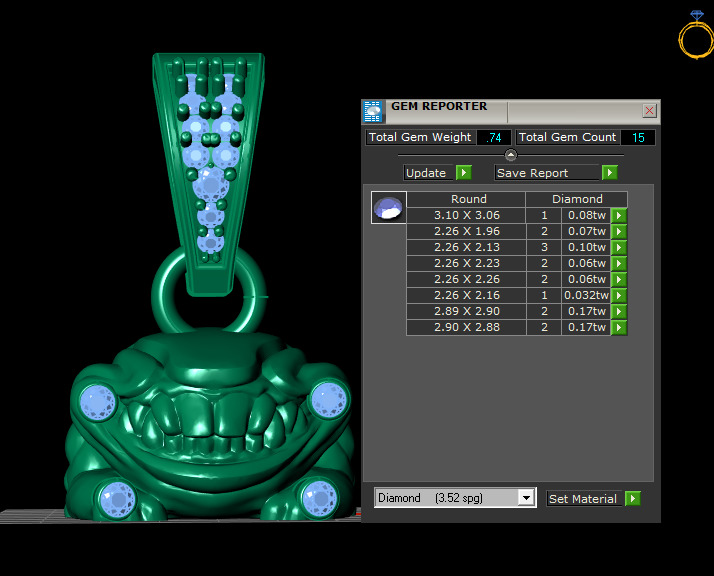Screen dimensions: 714x576
Task: Select the gem on frog's lower left foot
Action: (117, 500)
